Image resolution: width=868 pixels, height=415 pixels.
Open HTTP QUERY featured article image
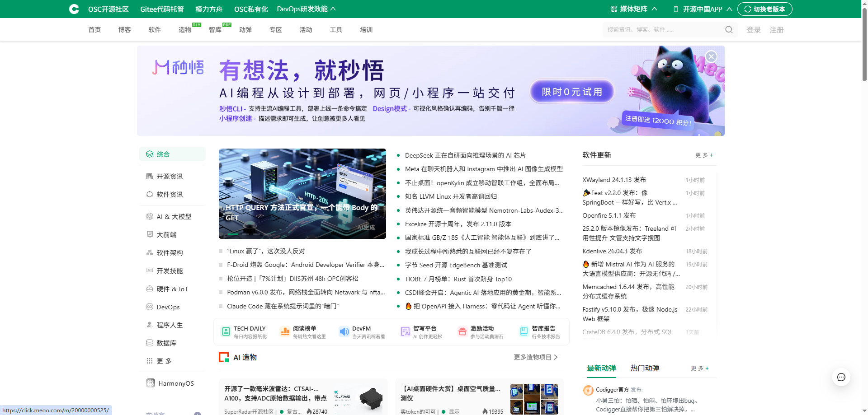[x=302, y=194]
